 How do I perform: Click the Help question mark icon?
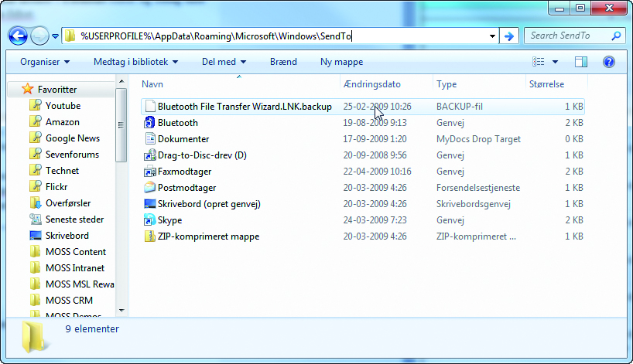coord(608,62)
